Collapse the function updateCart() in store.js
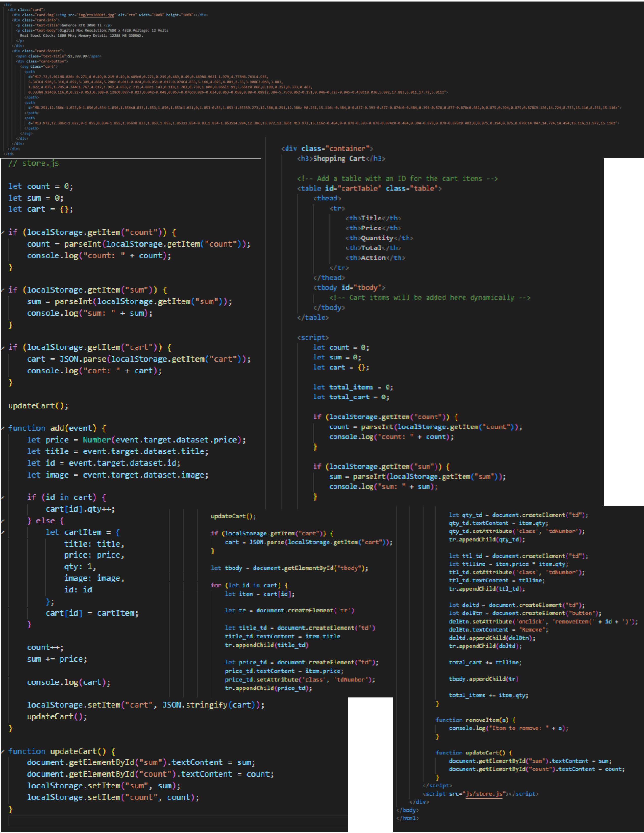This screenshot has height=833, width=644. coord(2,752)
